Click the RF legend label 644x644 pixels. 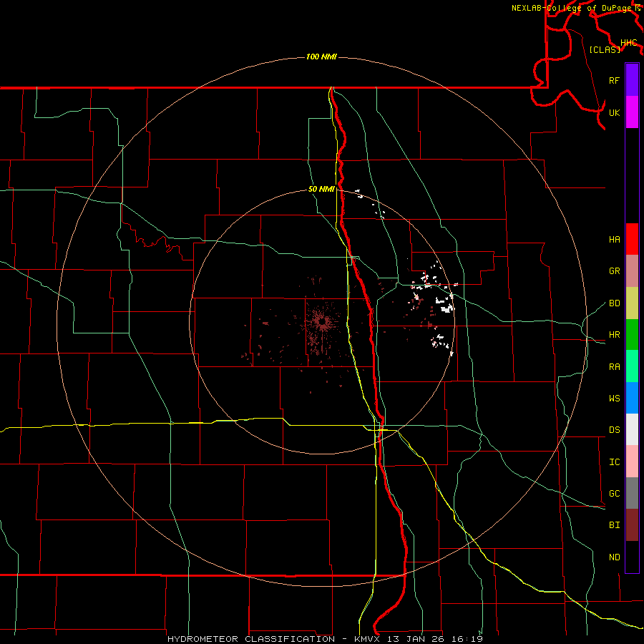pyautogui.click(x=614, y=80)
